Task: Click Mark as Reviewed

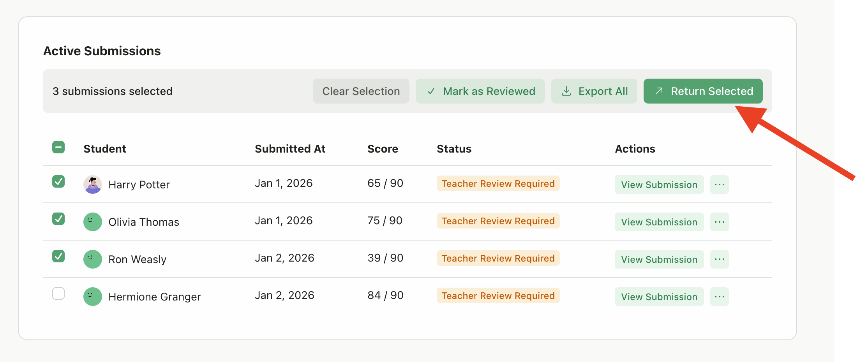Action: click(x=480, y=91)
